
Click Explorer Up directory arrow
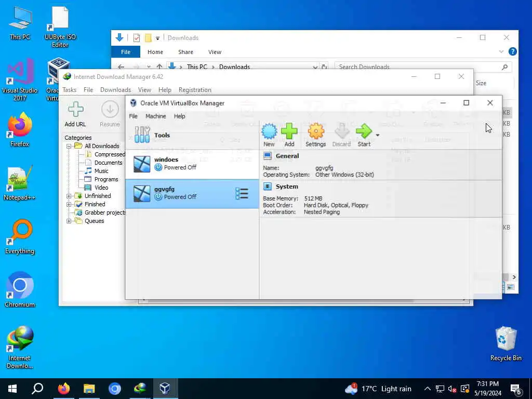click(159, 66)
